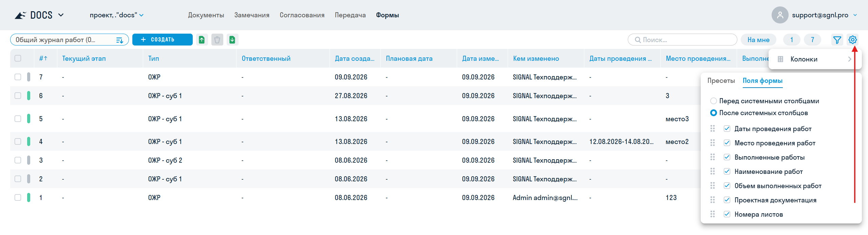Click the DOCS logo bird icon
Viewport: 868px width, 235px height.
pos(20,15)
